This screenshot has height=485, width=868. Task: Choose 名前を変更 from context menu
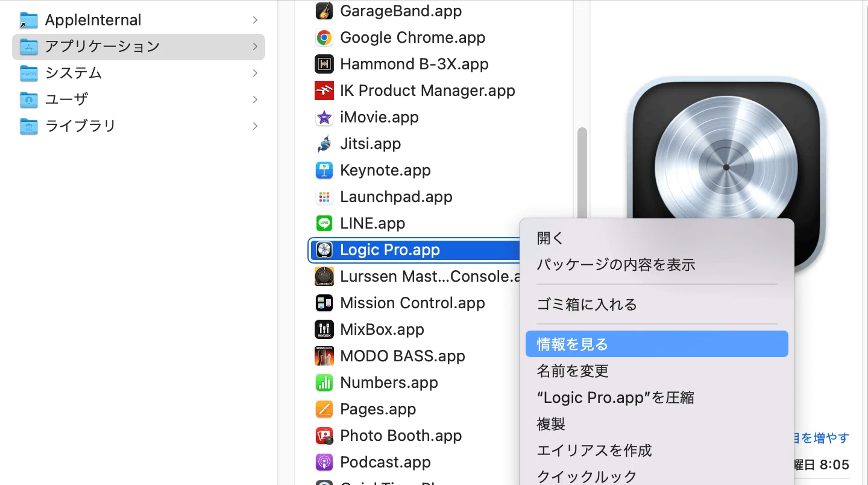656,370
